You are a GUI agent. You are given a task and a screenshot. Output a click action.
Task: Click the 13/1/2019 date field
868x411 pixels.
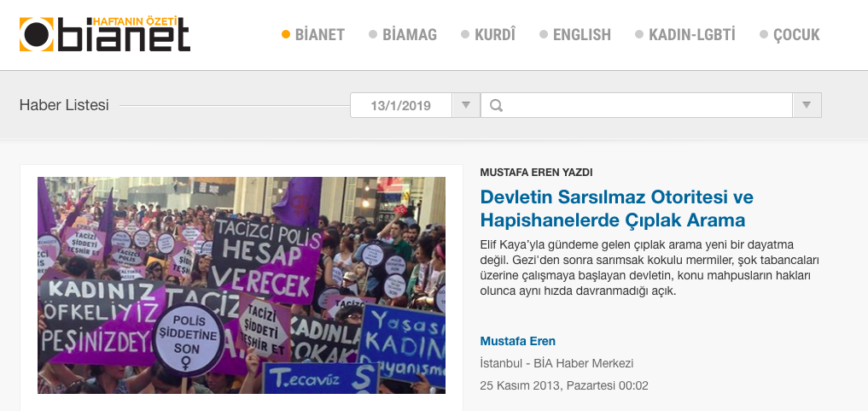click(x=401, y=105)
